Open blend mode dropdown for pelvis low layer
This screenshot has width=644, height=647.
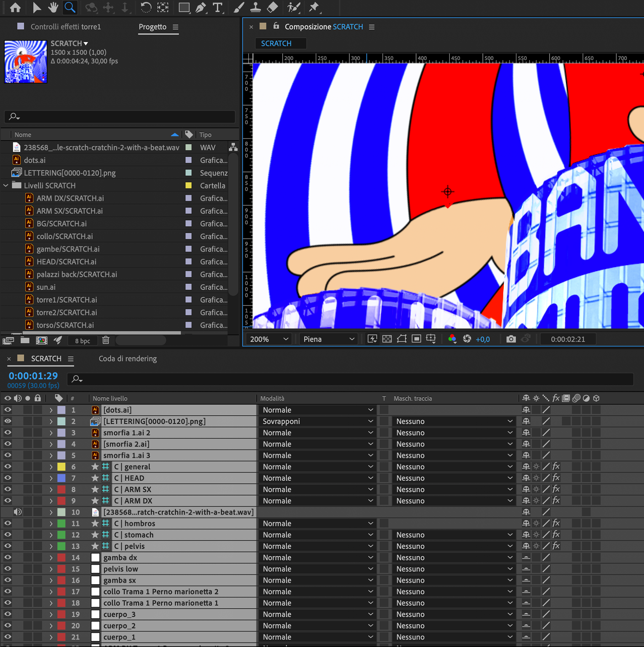tap(318, 569)
